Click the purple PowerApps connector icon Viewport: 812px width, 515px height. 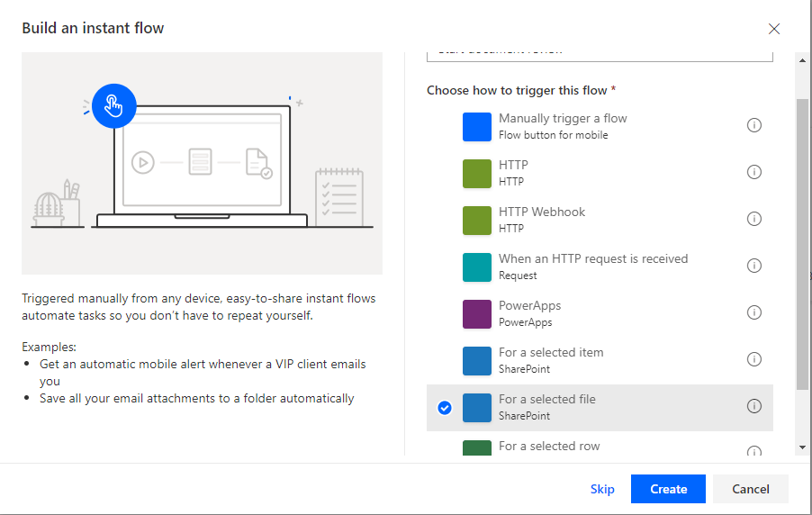coord(477,314)
